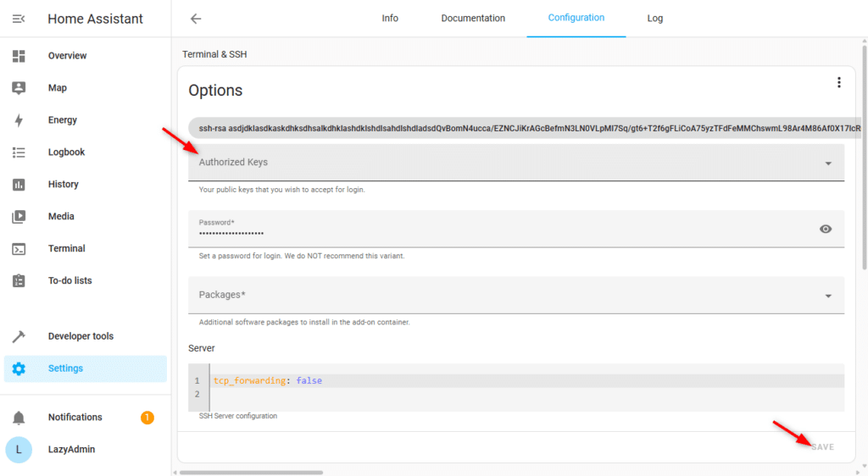Viewport: 868px width, 476px height.
Task: Expand the Packages dropdown
Action: [827, 296]
